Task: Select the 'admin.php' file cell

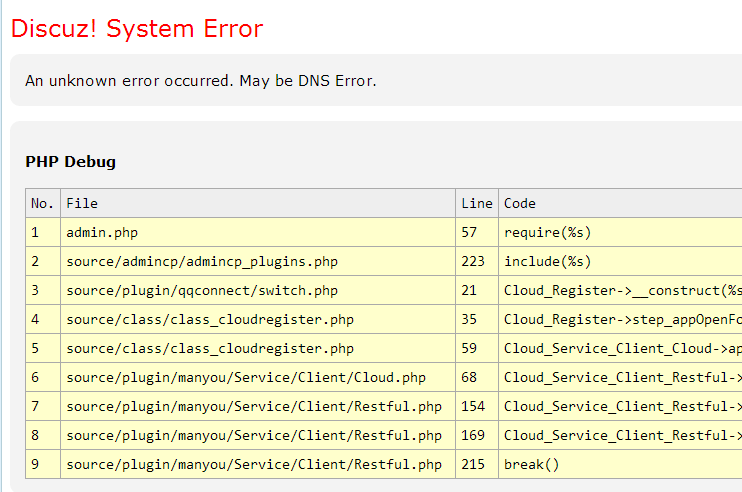Action: tap(258, 232)
